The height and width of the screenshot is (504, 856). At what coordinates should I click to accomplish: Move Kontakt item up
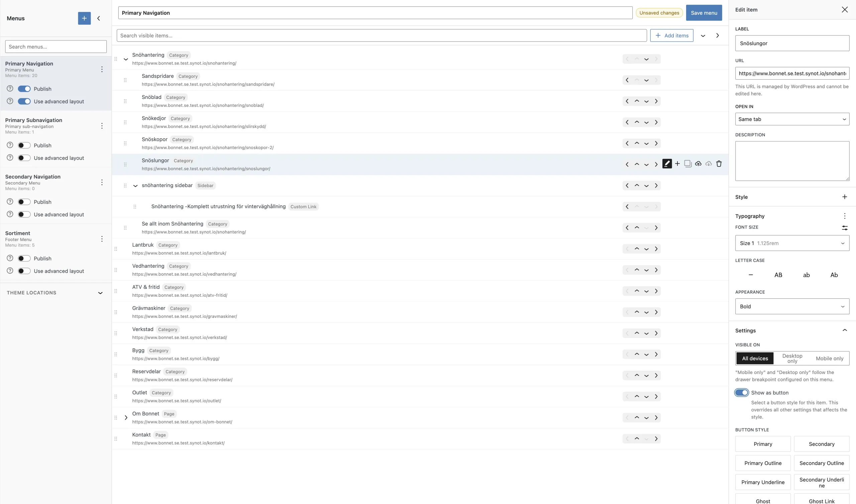click(x=637, y=439)
